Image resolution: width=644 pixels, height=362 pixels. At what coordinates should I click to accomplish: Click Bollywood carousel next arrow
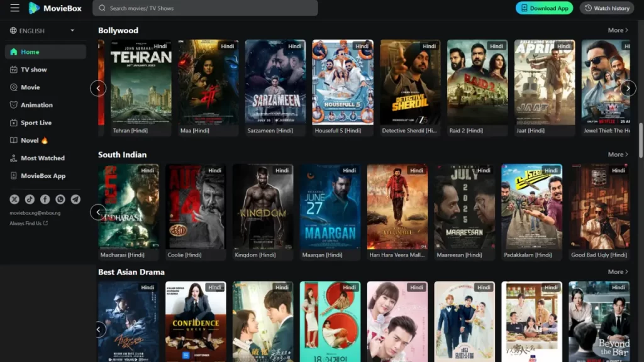click(628, 88)
